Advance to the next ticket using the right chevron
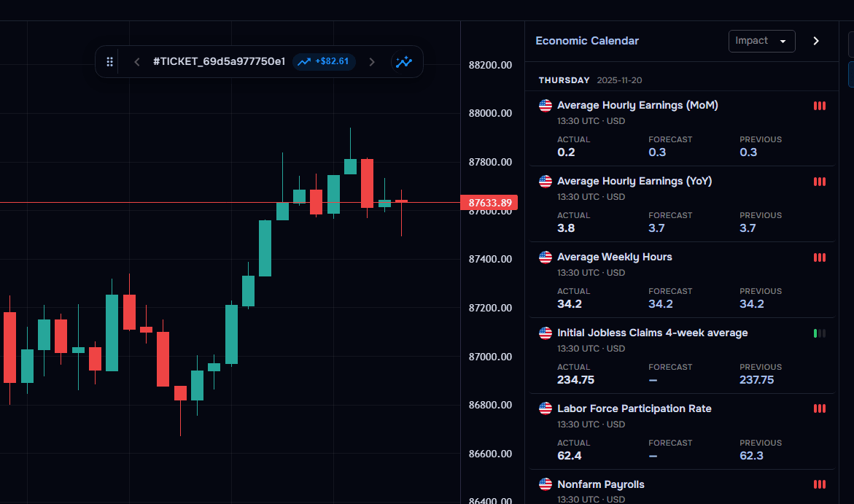Screen dimensions: 854x504 point(372,61)
